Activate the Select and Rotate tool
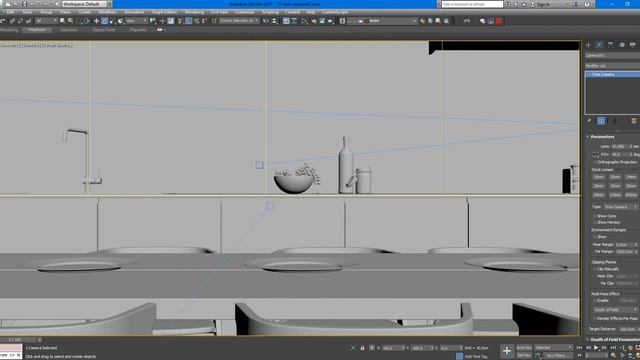This screenshot has width=640, height=360. (x=104, y=20)
